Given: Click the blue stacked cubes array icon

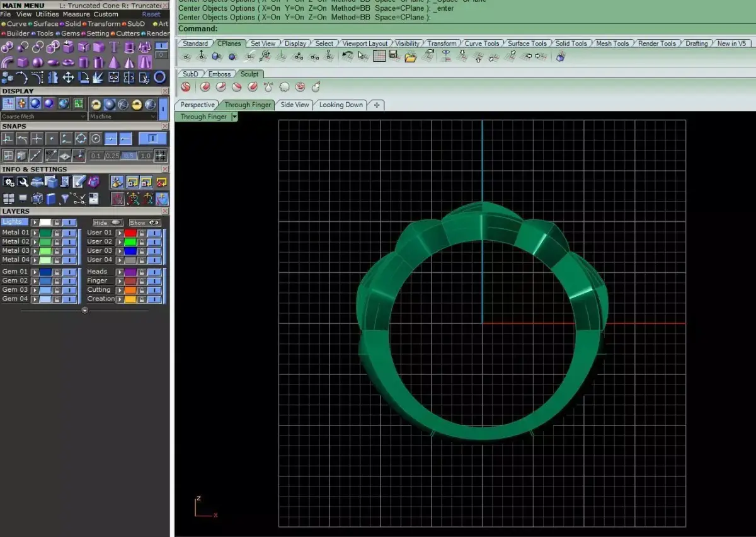Looking at the screenshot, I should tap(7, 78).
